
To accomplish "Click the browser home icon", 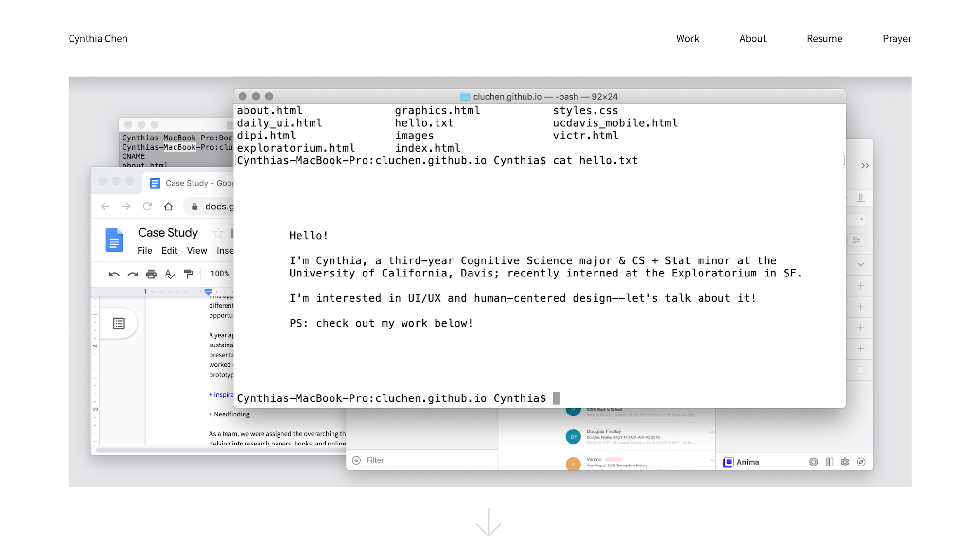I will click(x=168, y=207).
